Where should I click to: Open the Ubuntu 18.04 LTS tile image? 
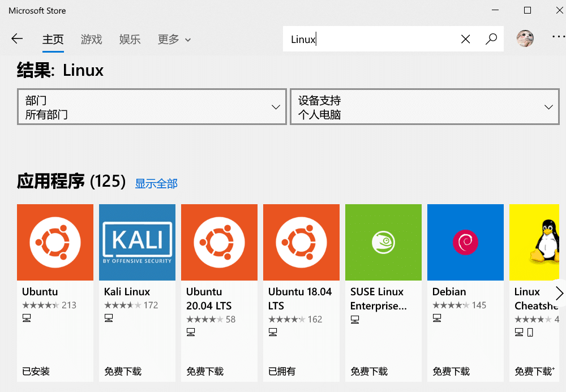click(302, 242)
